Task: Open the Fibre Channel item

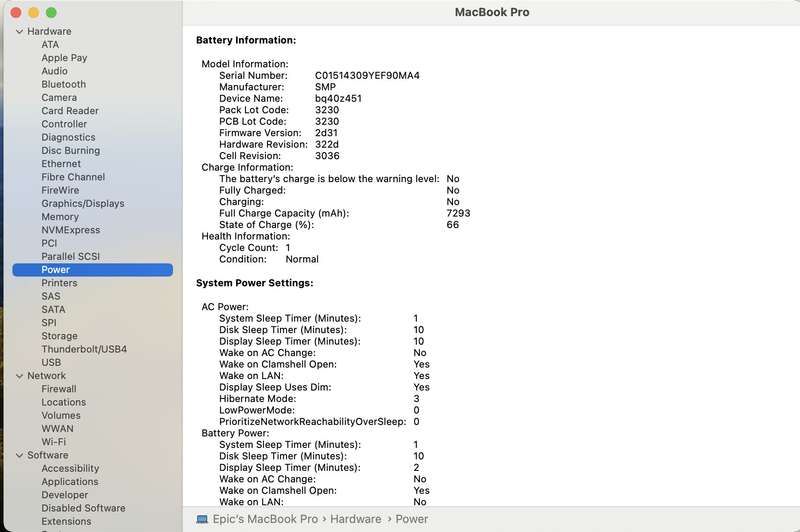Action: coord(73,178)
